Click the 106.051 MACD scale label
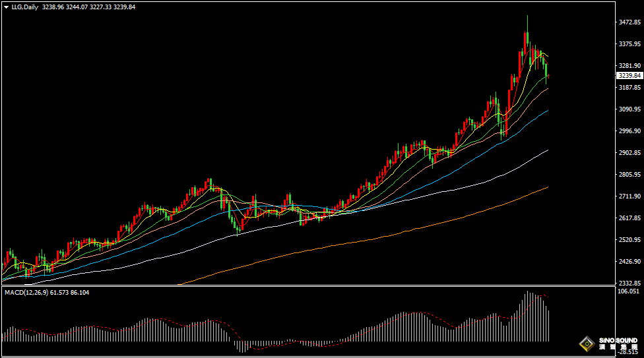The image size is (644, 358). (629, 291)
